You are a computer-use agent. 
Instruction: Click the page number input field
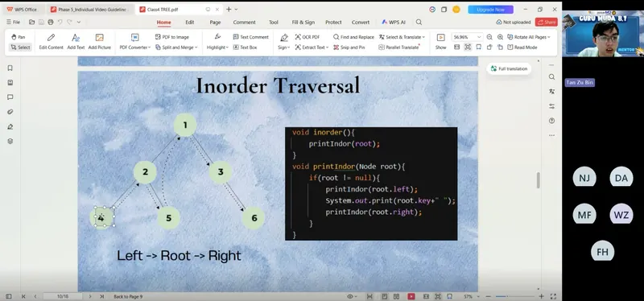click(x=63, y=296)
